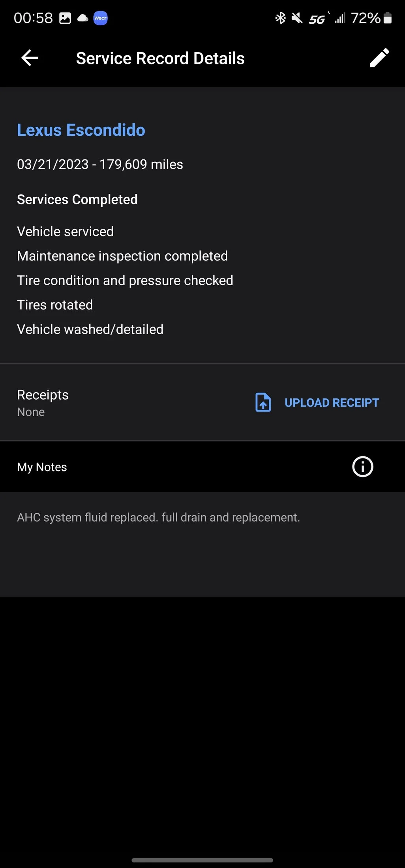Select the Tires rotated service entry

pyautogui.click(x=55, y=305)
